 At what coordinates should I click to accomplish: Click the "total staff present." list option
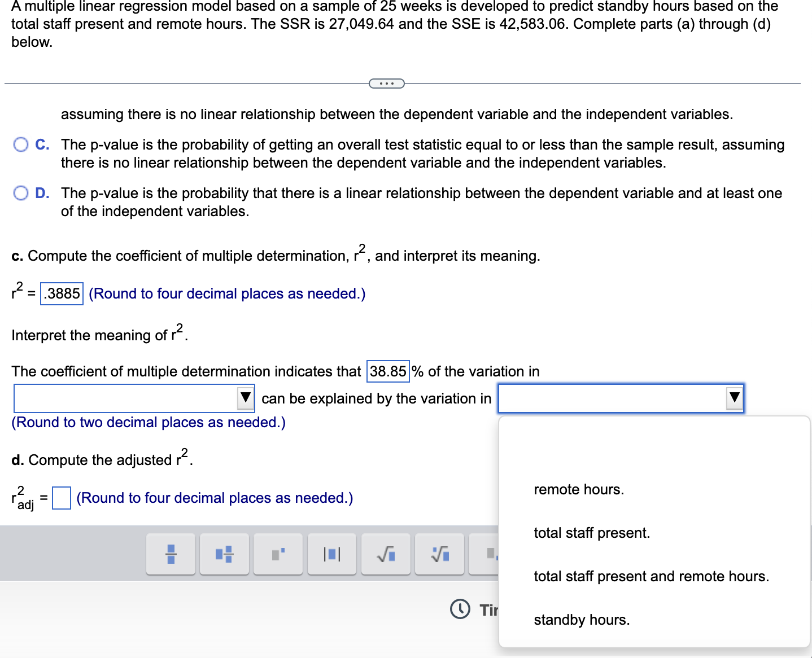592,533
